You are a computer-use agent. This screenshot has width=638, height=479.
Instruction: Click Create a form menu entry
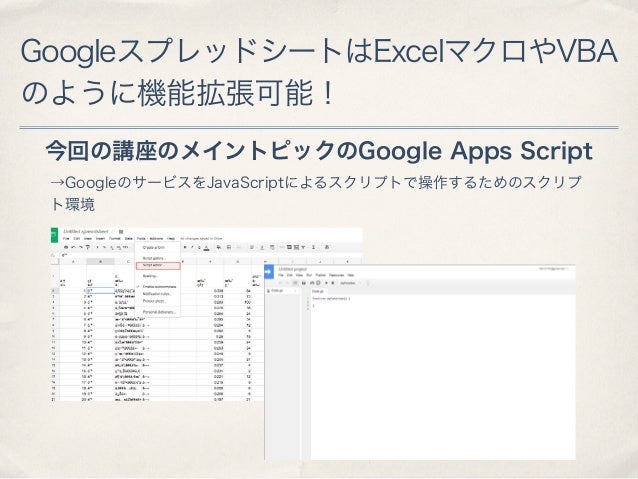coord(154,247)
